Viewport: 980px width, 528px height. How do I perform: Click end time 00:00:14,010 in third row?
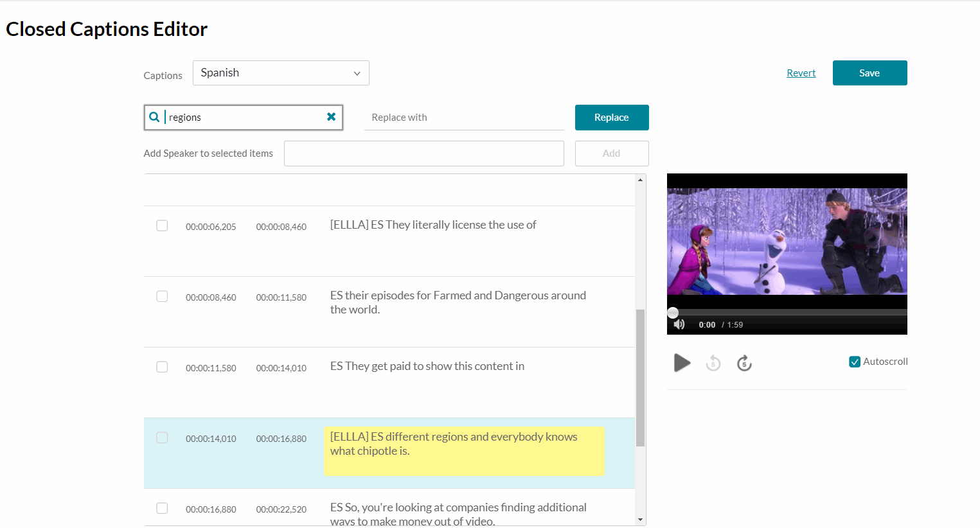coord(281,368)
